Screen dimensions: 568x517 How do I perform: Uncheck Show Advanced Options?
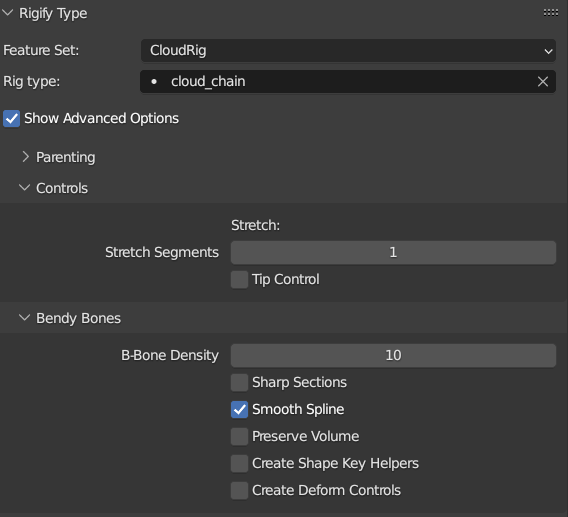[12, 118]
